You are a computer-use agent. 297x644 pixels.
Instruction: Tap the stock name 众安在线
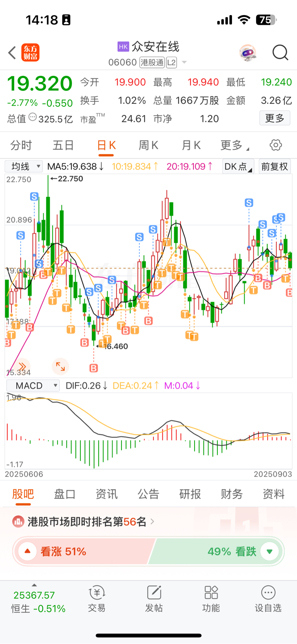pyautogui.click(x=155, y=47)
